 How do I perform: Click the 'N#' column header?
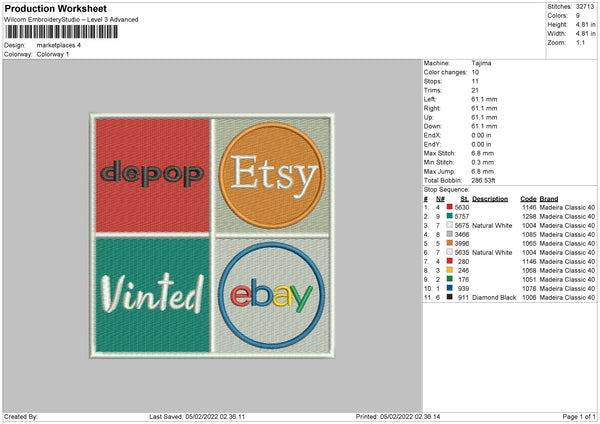(x=440, y=199)
